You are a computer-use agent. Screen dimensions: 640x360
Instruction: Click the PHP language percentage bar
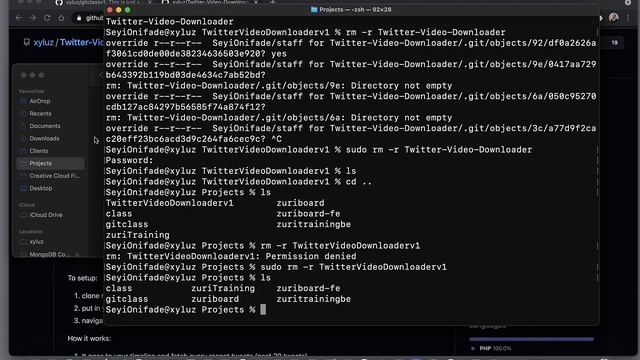[531, 339]
